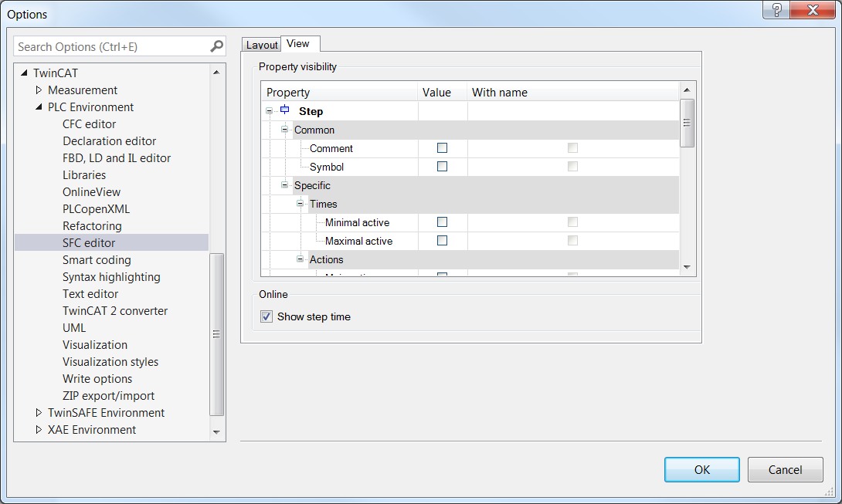This screenshot has width=842, height=504.
Task: Select Libraries in the options tree
Action: click(x=83, y=175)
